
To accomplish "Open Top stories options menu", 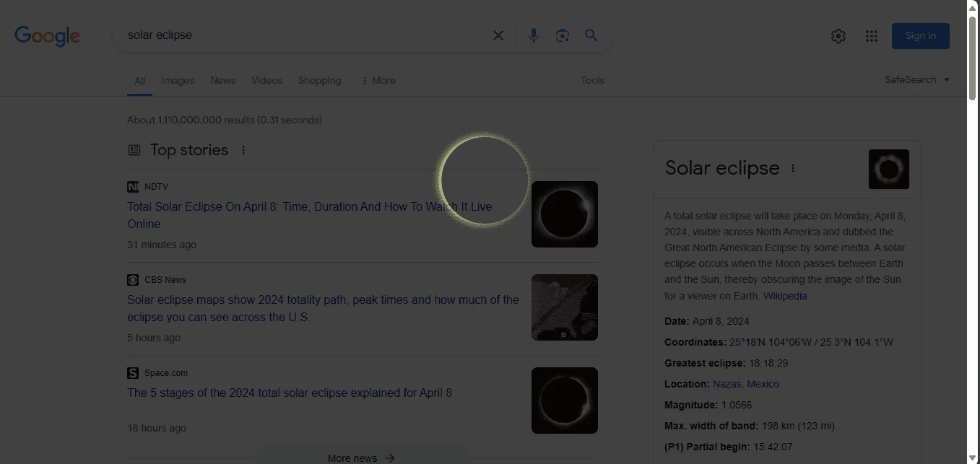I will pyautogui.click(x=243, y=150).
